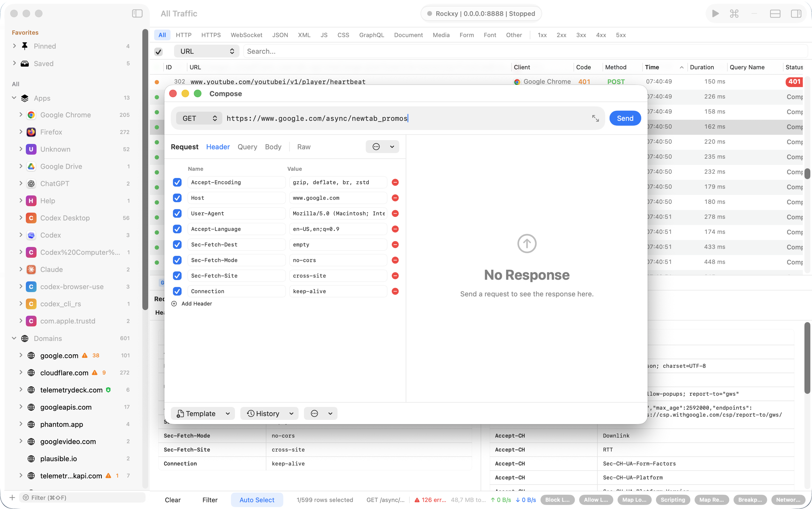Expand the URL field with arrows icon
This screenshot has width=812, height=509.
click(595, 118)
